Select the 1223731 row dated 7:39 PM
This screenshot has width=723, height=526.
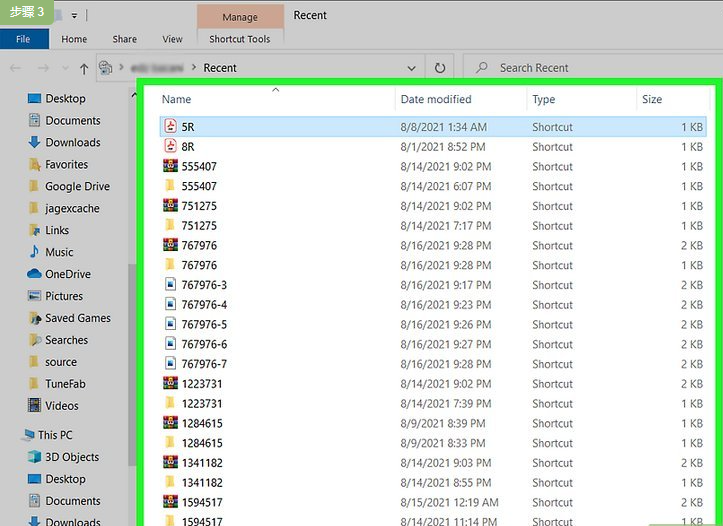pos(433,404)
